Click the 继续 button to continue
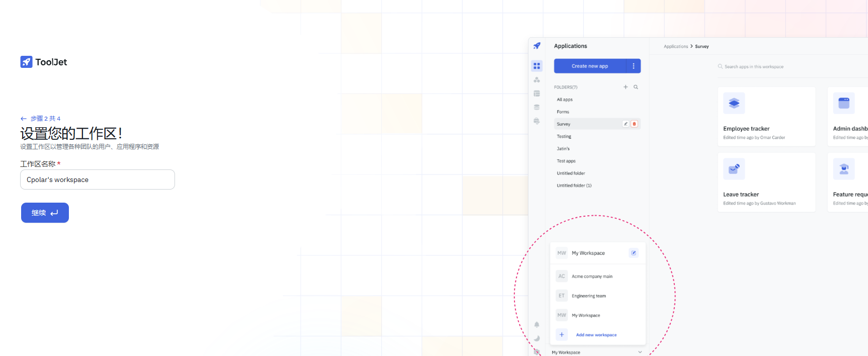Screen dimensions: 868x356 click(45, 213)
